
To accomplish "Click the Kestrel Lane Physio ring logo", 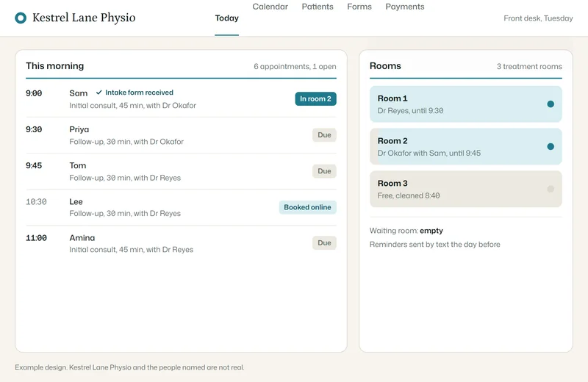I will click(21, 18).
